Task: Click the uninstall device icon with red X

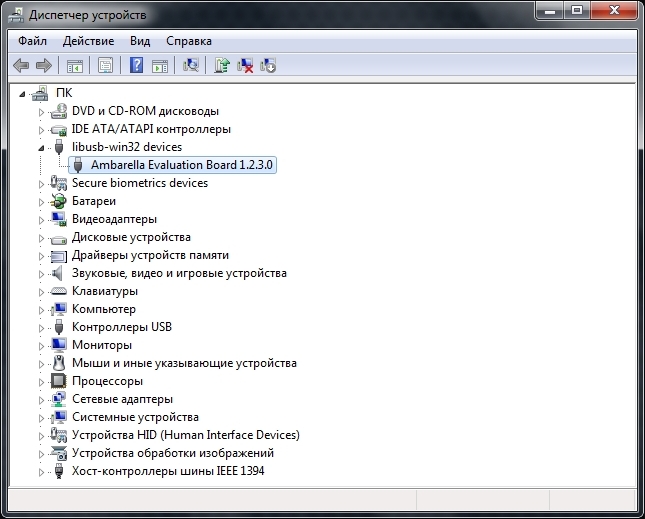Action: click(x=245, y=66)
